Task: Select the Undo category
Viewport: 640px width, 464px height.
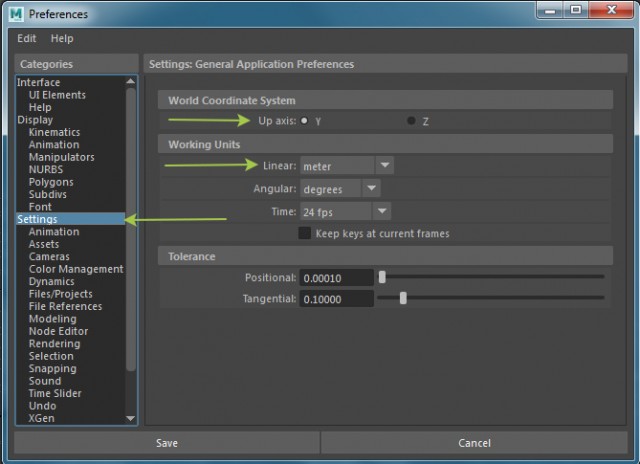Action: click(42, 406)
